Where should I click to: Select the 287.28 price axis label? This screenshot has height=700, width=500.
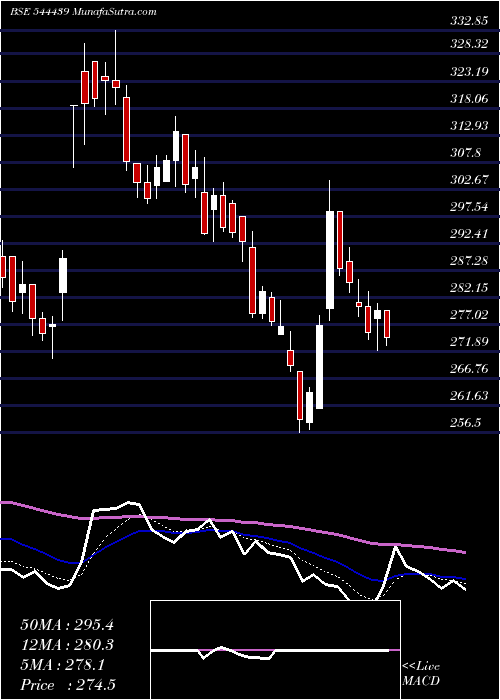[468, 261]
